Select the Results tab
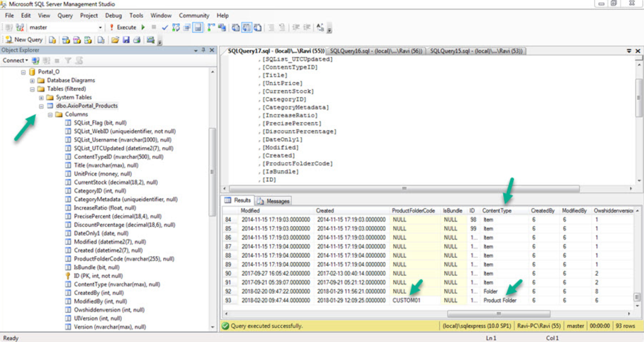 coord(238,201)
